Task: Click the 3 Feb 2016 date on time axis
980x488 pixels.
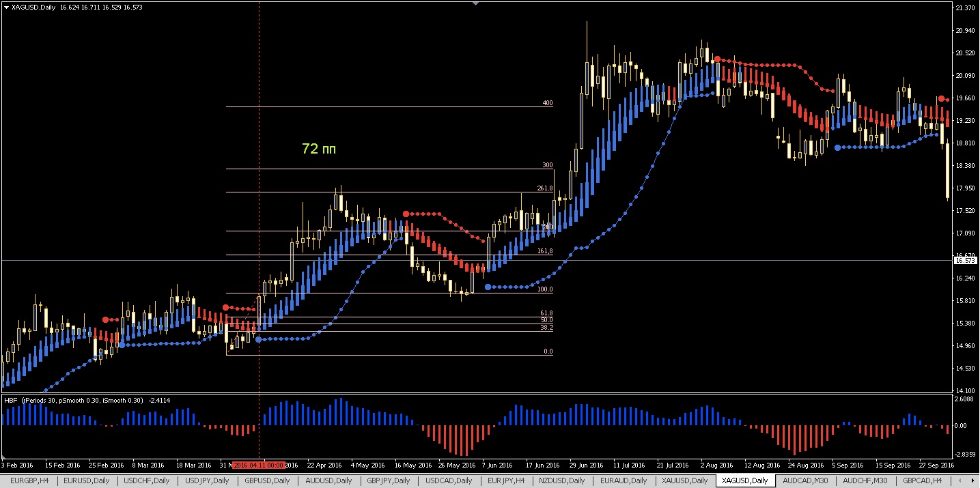Action: coord(17,465)
